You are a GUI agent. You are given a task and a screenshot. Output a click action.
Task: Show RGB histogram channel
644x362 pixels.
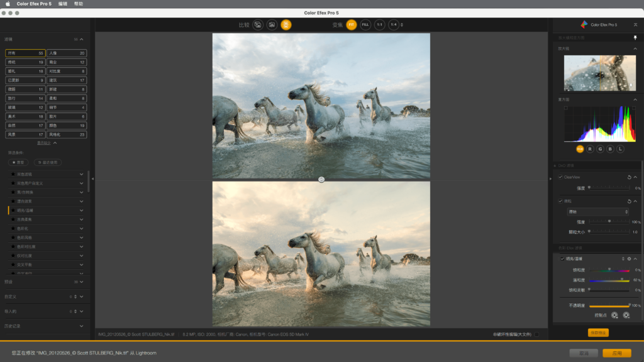[580, 149]
